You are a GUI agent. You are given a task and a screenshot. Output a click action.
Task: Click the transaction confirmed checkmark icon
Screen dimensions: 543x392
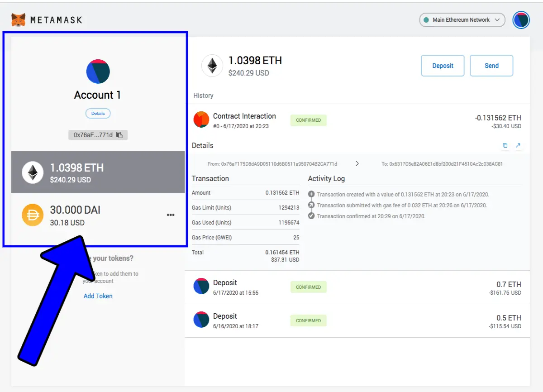pos(311,216)
